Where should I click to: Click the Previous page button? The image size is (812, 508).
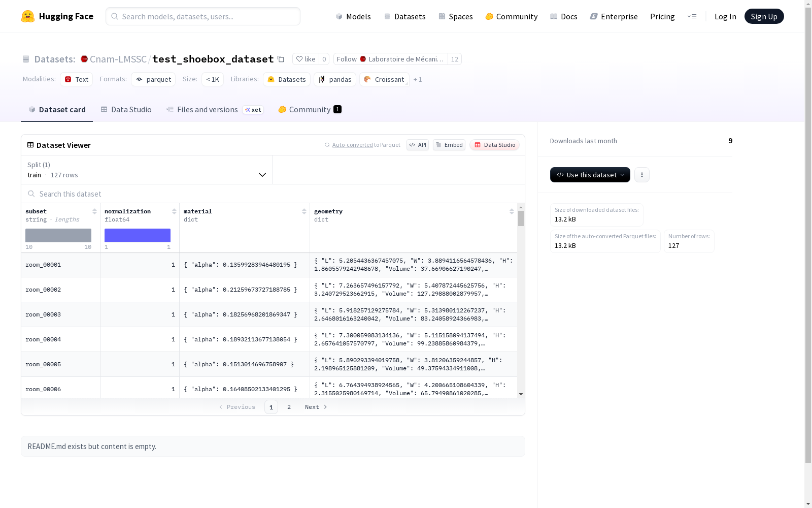coord(237,407)
